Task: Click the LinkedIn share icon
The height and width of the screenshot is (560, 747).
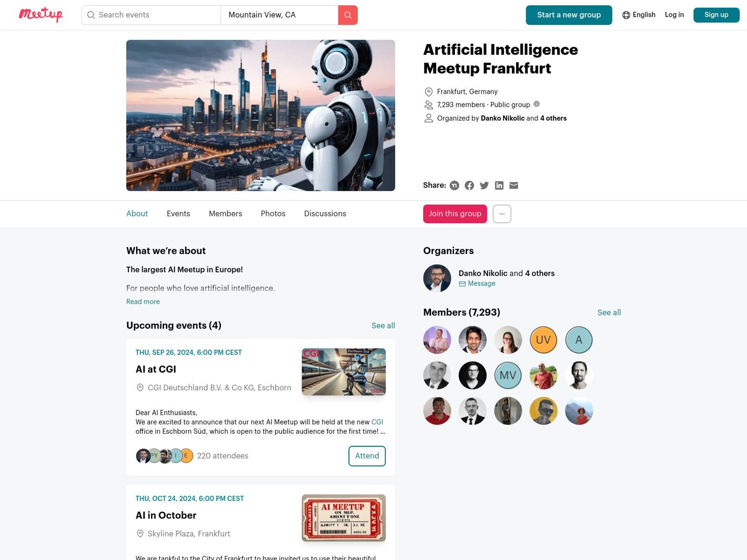Action: tap(499, 185)
